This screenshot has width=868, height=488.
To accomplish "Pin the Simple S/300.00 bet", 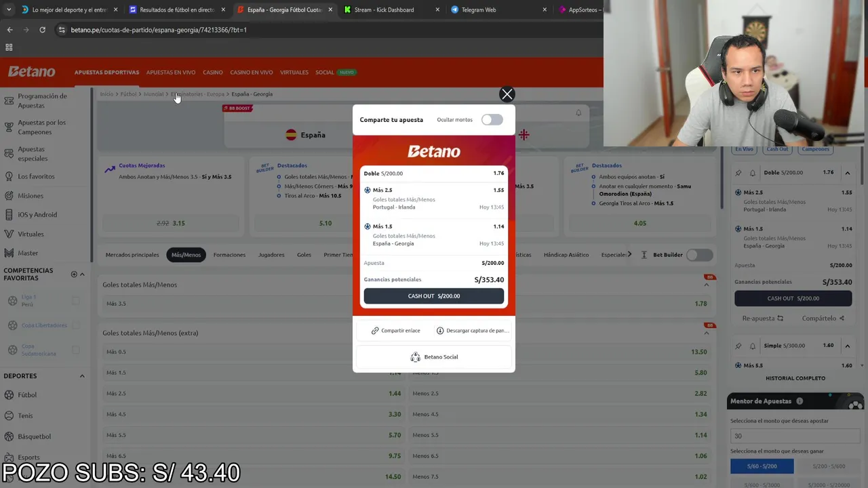I will [x=738, y=346].
